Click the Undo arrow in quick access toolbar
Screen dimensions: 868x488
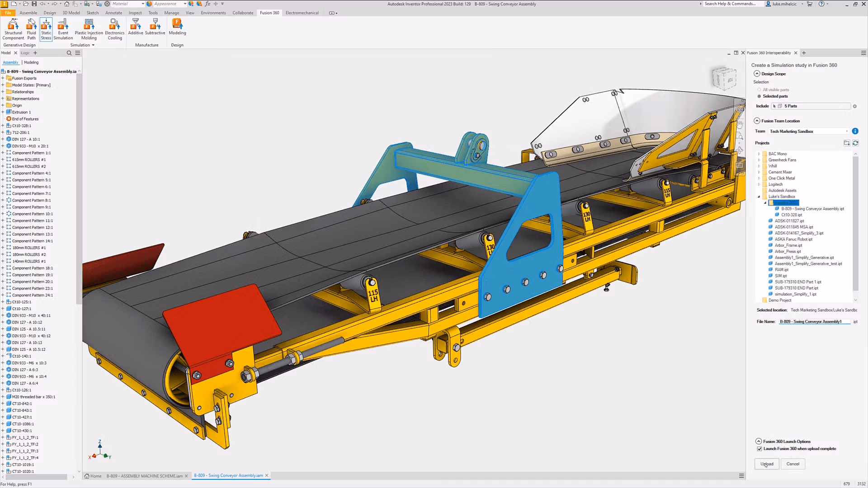[42, 4]
